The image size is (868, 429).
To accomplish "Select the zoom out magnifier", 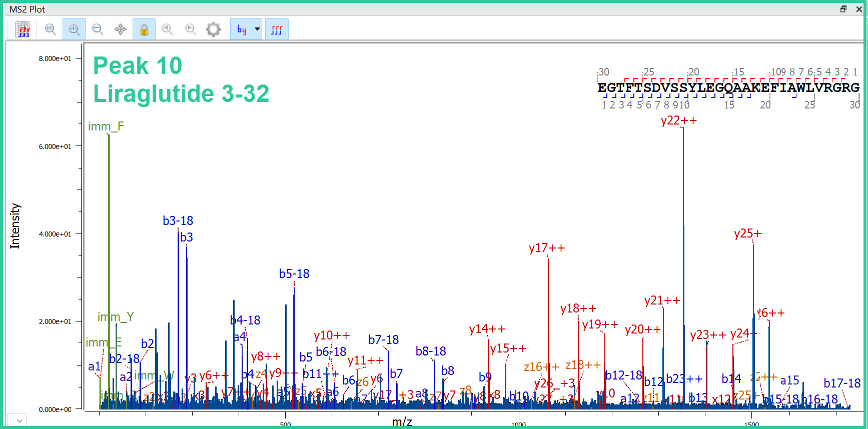I will (x=98, y=29).
